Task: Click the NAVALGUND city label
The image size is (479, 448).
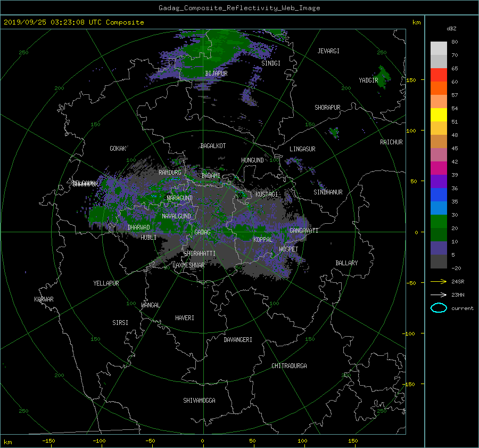Action: tap(176, 216)
